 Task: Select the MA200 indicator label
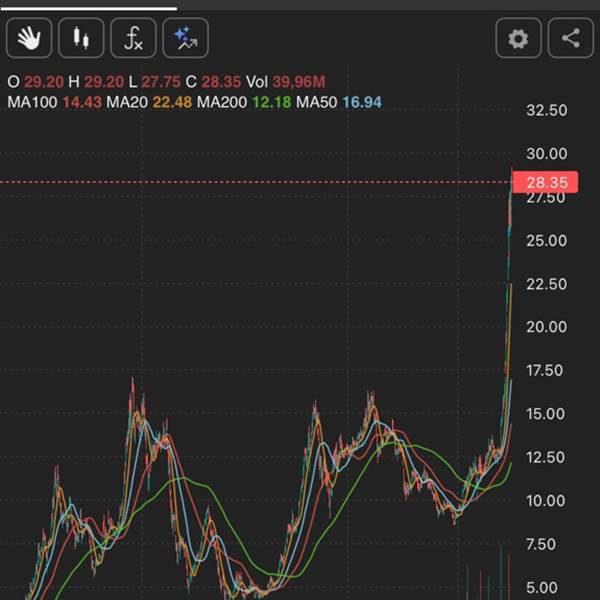(222, 102)
